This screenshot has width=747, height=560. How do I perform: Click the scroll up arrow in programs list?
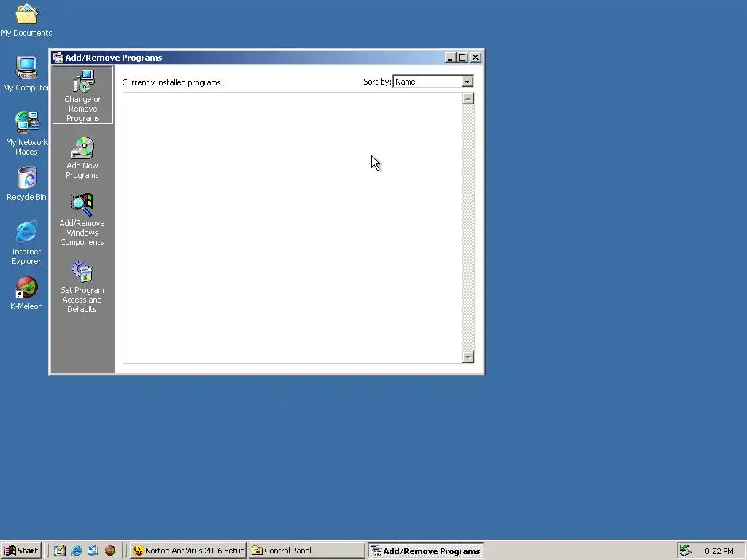pos(468,98)
